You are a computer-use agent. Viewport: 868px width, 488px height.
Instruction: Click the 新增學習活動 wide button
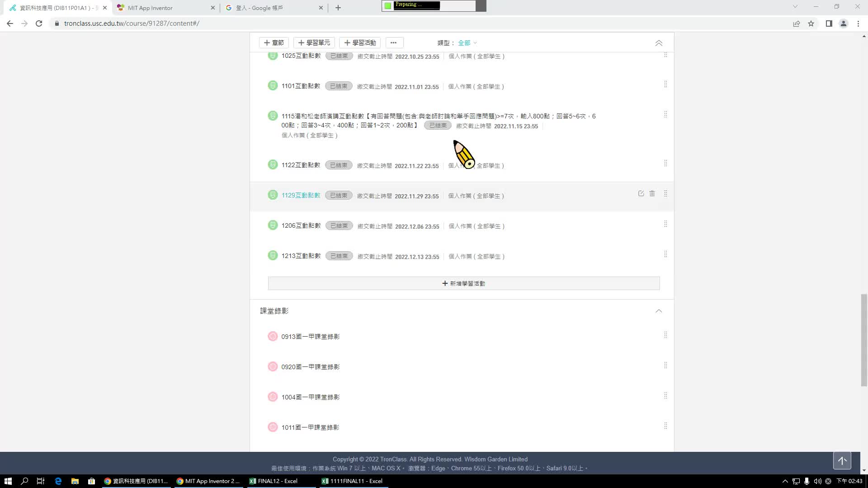click(x=464, y=283)
